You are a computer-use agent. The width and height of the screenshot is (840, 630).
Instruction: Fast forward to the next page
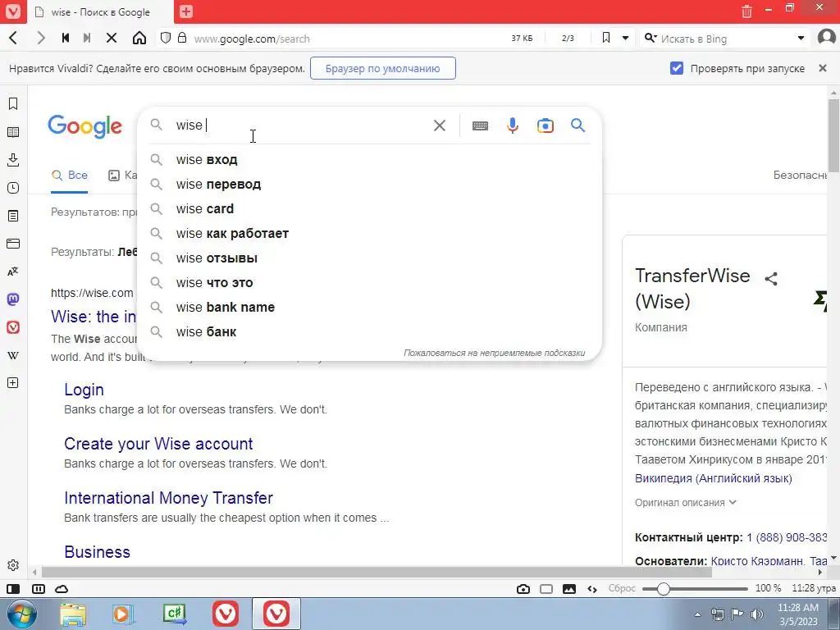click(x=87, y=38)
